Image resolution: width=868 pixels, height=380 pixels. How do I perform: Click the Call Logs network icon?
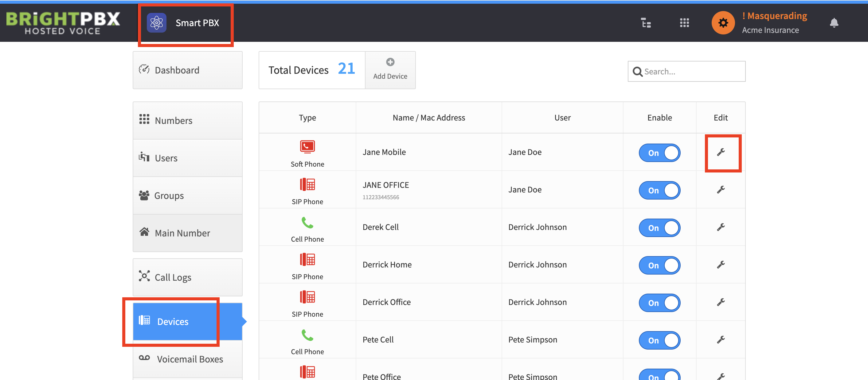(x=144, y=276)
